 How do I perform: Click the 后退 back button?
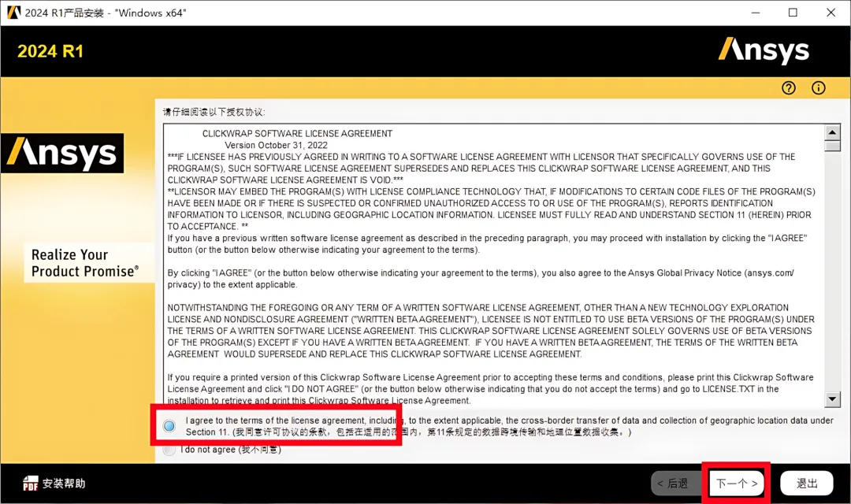point(677,484)
